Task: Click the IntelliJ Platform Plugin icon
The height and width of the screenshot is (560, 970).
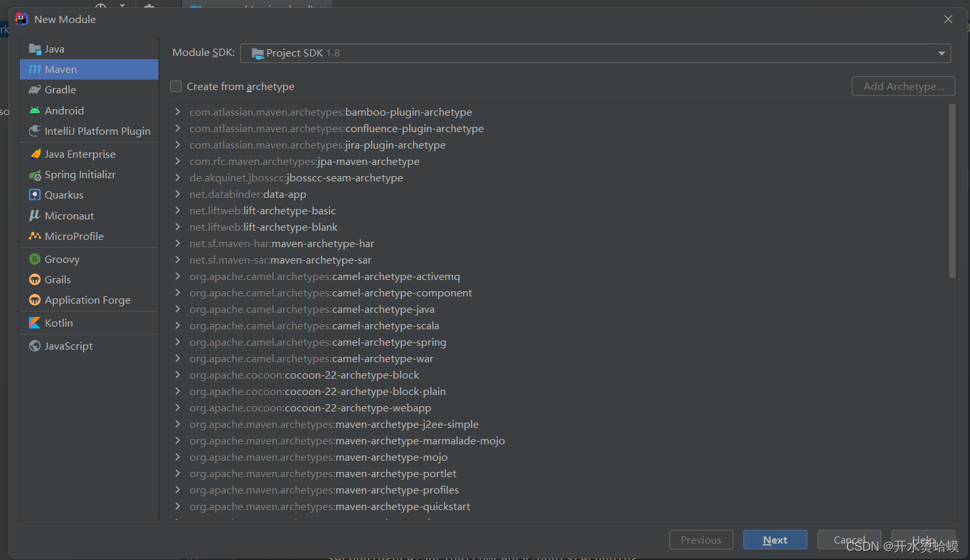Action: [x=35, y=131]
